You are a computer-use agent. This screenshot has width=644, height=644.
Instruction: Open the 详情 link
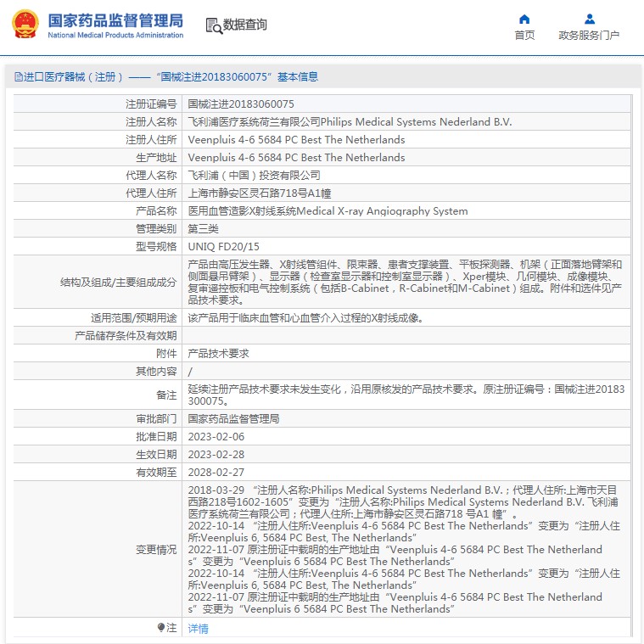[x=198, y=629]
